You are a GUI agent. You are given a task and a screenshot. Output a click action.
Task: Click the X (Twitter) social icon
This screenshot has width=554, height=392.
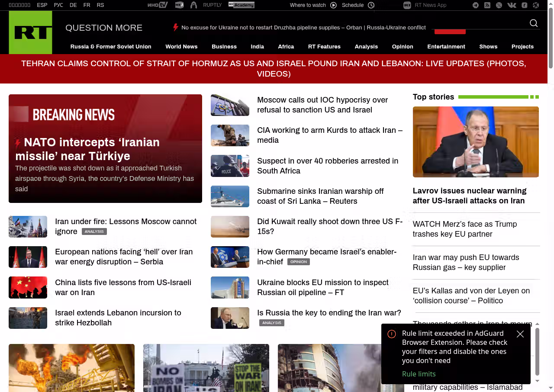(x=499, y=5)
